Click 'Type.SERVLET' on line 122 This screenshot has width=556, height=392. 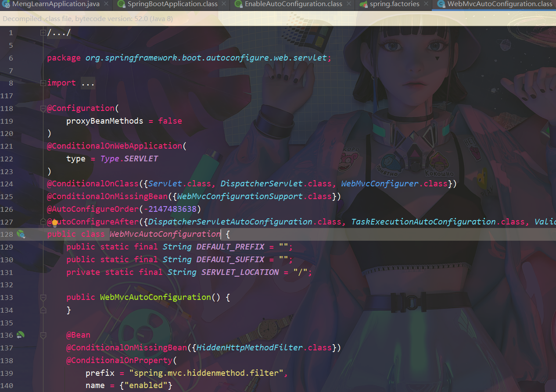click(129, 159)
